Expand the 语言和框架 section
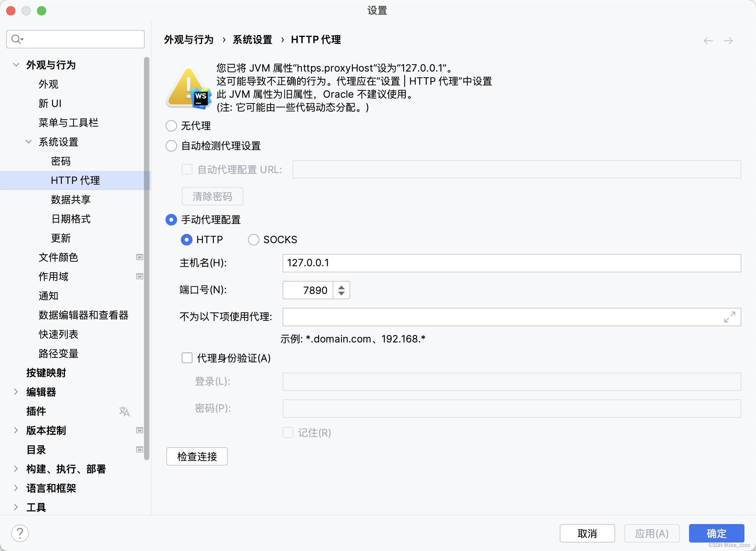 (16, 488)
